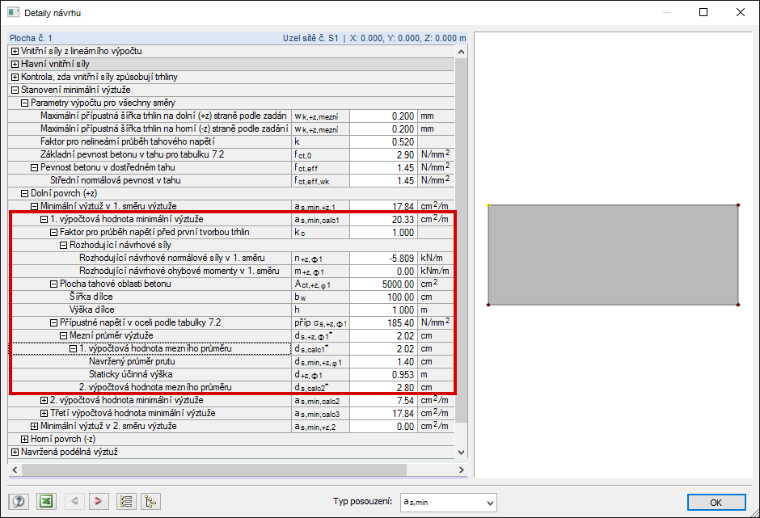Viewport: 760px width, 518px height.
Task: Confirm with the OK button
Action: 716,502
